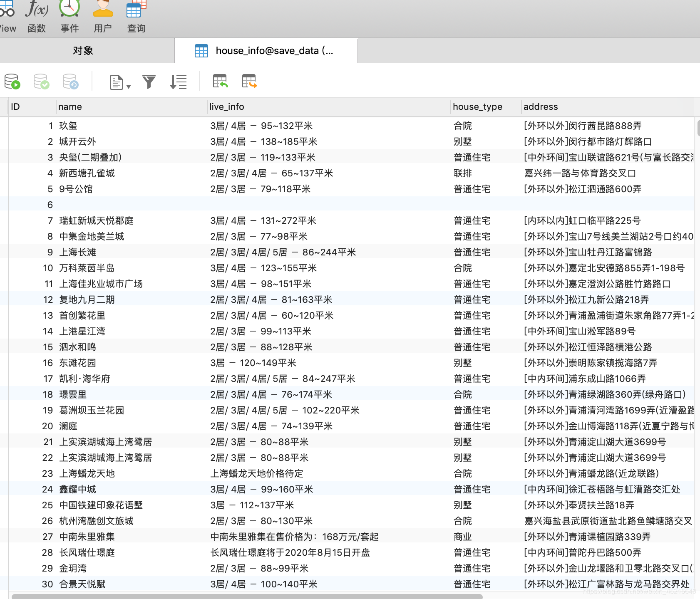Select the name cell 璟雲里
Image resolution: width=700 pixels, height=599 pixels.
[73, 394]
